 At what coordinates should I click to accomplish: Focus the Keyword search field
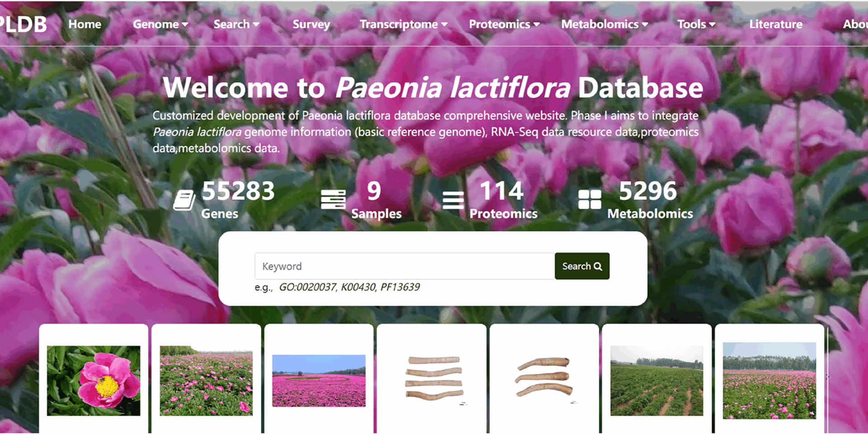404,266
